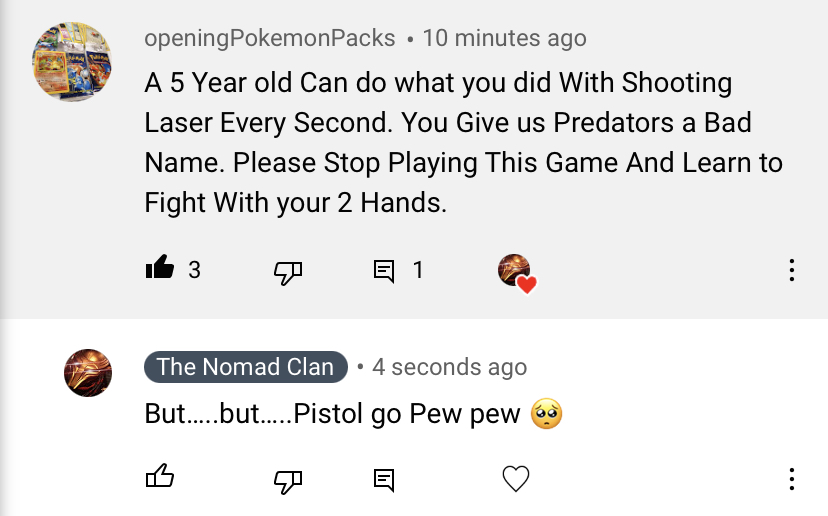Click The Nomad Clan channel name badge
The height and width of the screenshot is (516, 828).
(x=245, y=367)
